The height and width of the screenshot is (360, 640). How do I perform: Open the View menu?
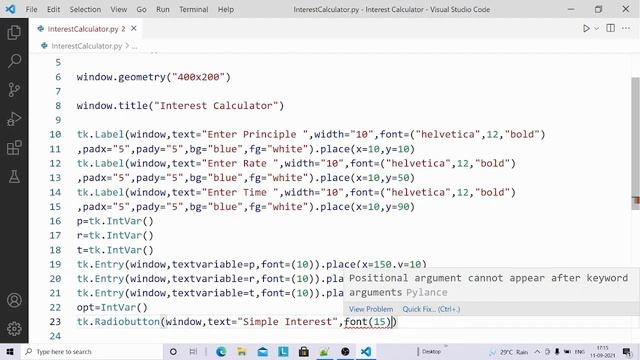coord(118,9)
